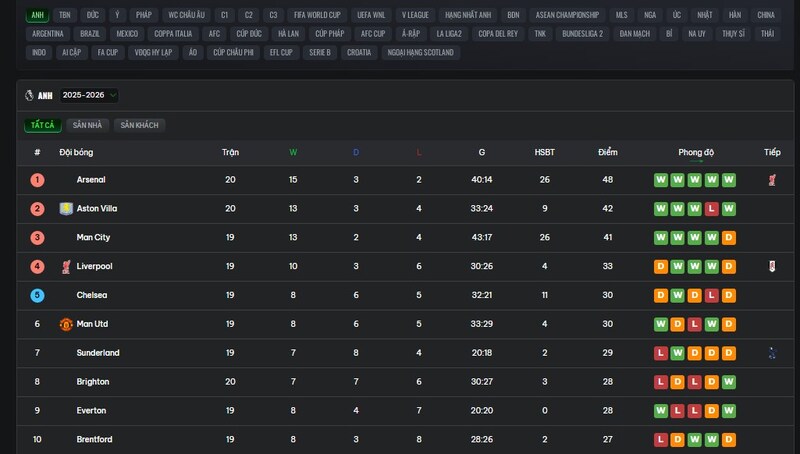Screen dimensions: 800x454
Task: Select the TẤT CẢ standings filter
Action: coord(42,125)
